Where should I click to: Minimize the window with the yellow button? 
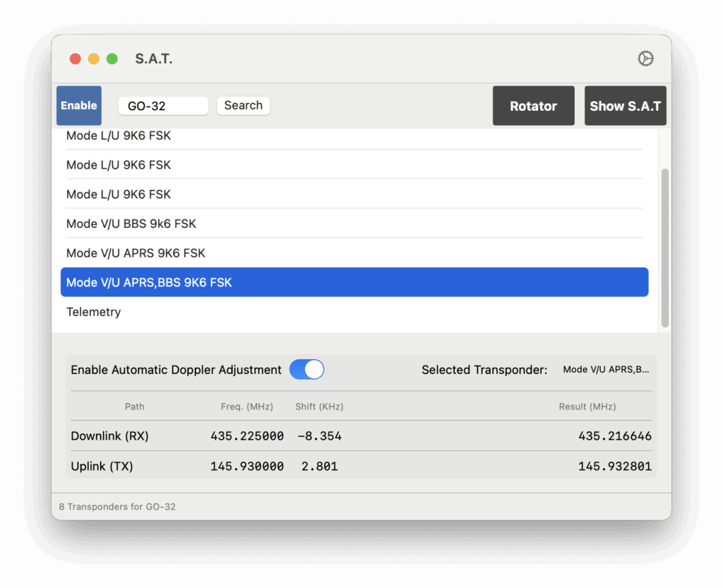pos(94,59)
